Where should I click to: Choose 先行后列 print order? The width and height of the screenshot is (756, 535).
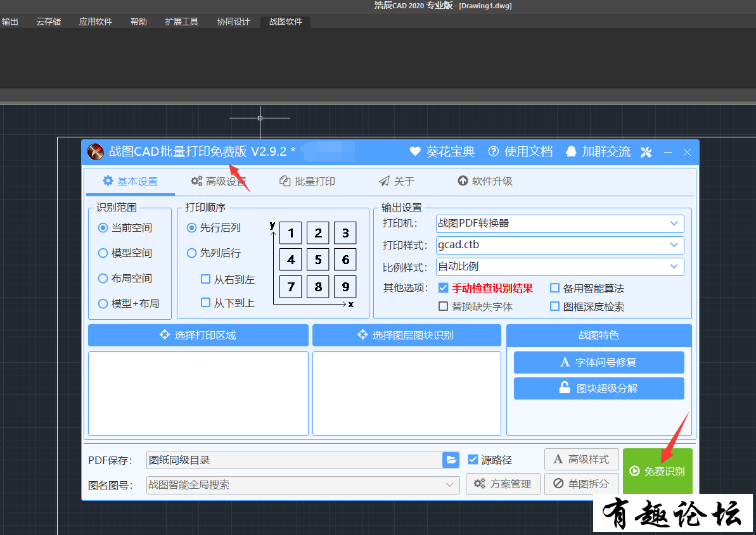pyautogui.click(x=214, y=228)
